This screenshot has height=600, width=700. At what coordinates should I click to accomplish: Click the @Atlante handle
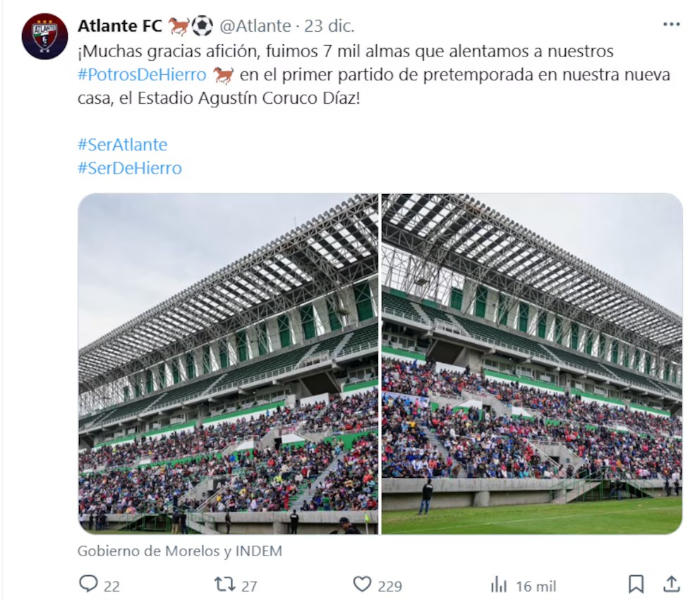pyautogui.click(x=255, y=26)
